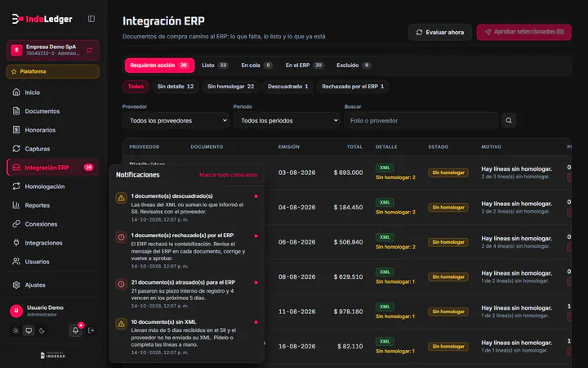
Task: Click warning icon of sin XML notification
Action: (121, 324)
